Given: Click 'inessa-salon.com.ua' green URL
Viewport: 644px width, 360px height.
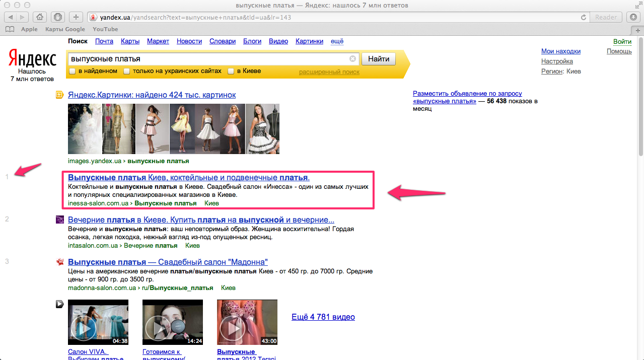Looking at the screenshot, I should tap(98, 203).
